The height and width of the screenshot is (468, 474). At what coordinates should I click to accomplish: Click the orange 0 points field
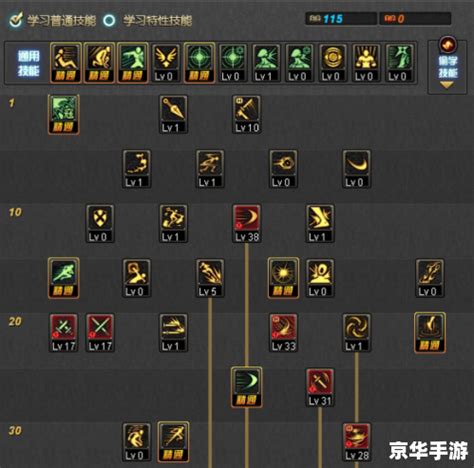[x=415, y=19]
